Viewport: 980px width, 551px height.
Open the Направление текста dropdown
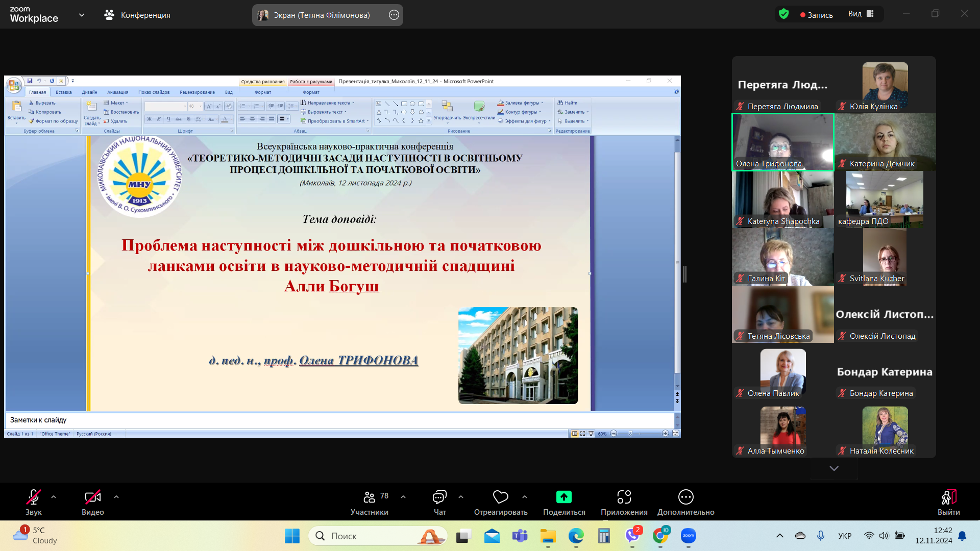point(327,103)
